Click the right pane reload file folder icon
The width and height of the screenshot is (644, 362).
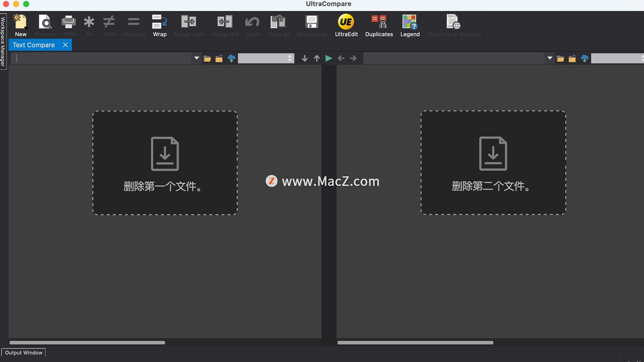[x=572, y=59]
